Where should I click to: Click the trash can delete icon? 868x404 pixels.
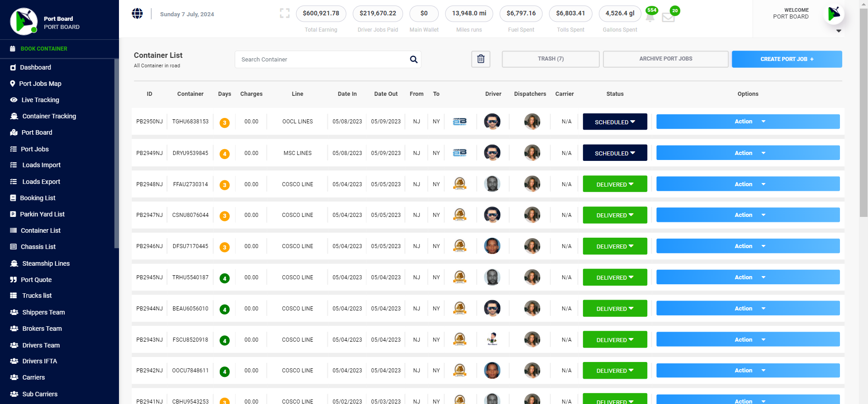[481, 59]
